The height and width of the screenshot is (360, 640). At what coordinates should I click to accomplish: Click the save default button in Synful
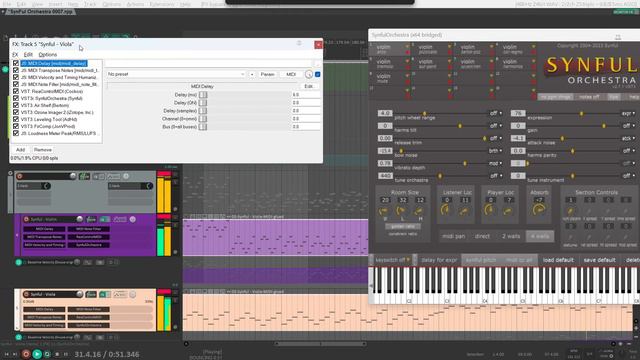599,260
